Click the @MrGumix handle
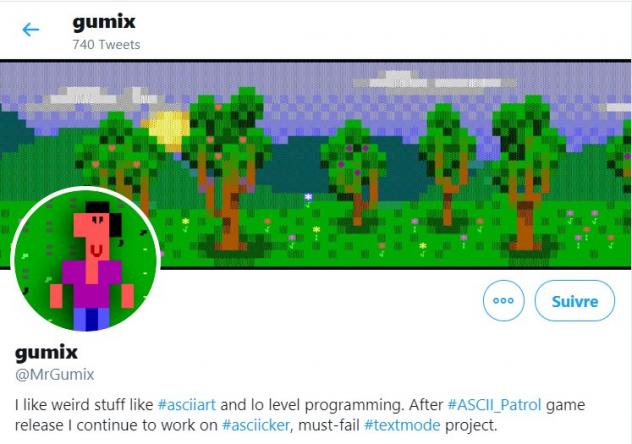The width and height of the screenshot is (632, 444). tap(54, 375)
